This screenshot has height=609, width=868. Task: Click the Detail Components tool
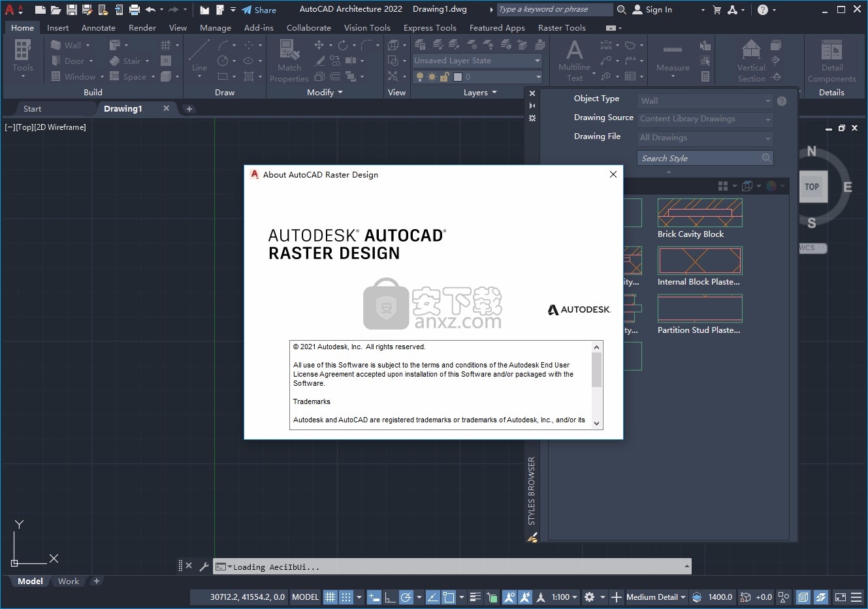coord(831,61)
